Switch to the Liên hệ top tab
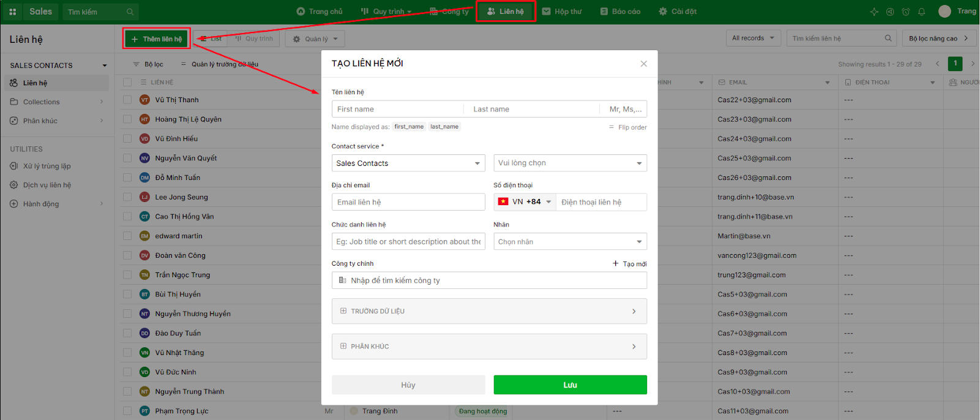980x420 pixels. point(506,12)
